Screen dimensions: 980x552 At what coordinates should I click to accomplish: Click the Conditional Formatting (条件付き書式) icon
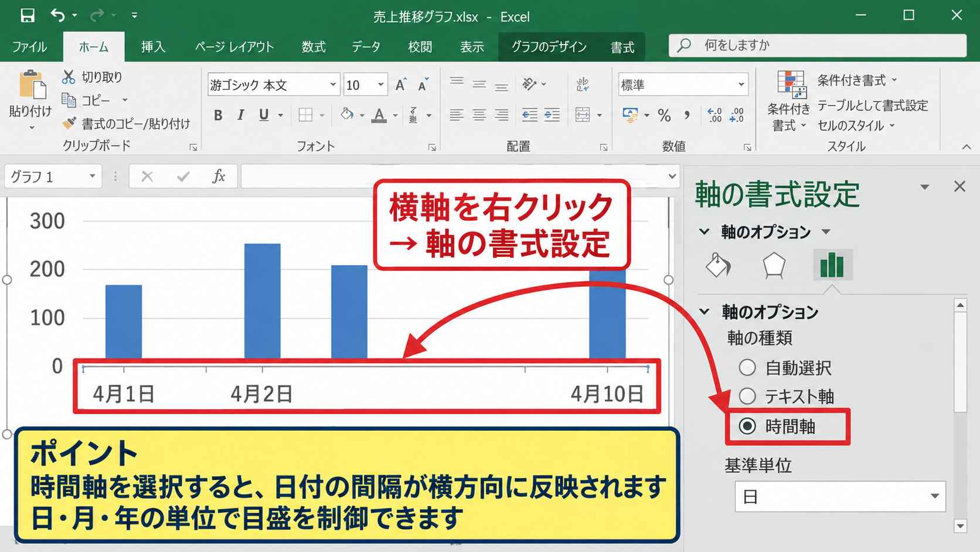[x=791, y=84]
